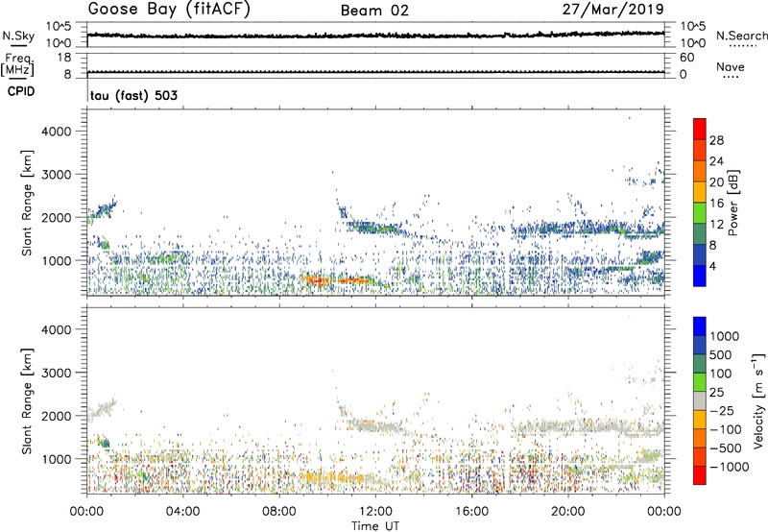
Task: Click the date '27/Mar/2019'
Action: click(x=612, y=10)
